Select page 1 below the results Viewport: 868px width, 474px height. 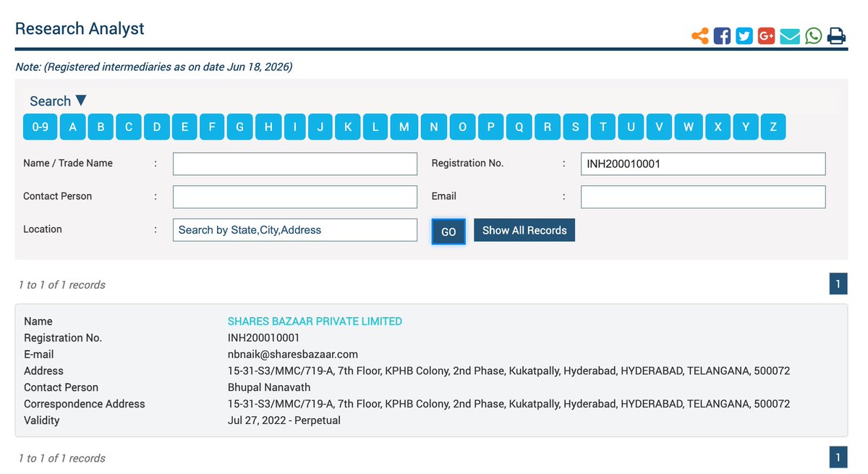pyautogui.click(x=838, y=457)
